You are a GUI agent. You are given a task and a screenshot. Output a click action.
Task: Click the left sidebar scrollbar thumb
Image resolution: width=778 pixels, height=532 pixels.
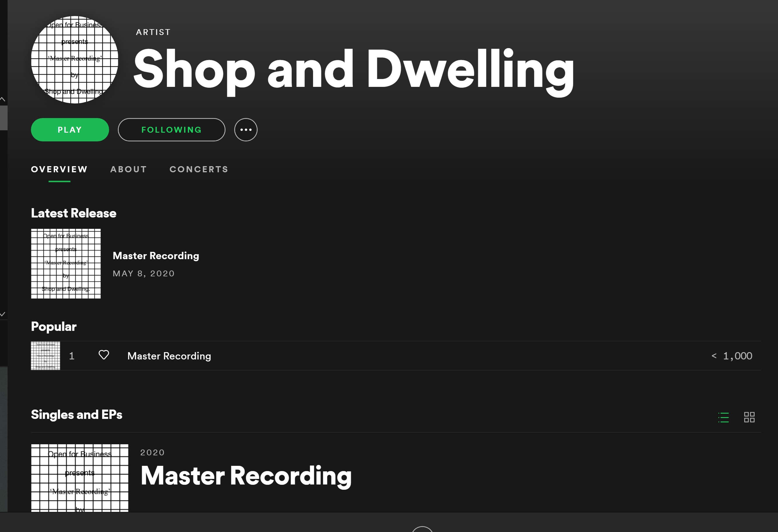point(3,118)
